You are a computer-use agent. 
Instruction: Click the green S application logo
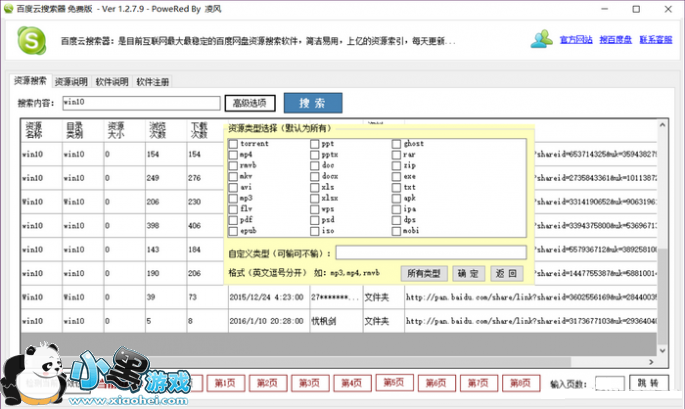click(x=31, y=40)
